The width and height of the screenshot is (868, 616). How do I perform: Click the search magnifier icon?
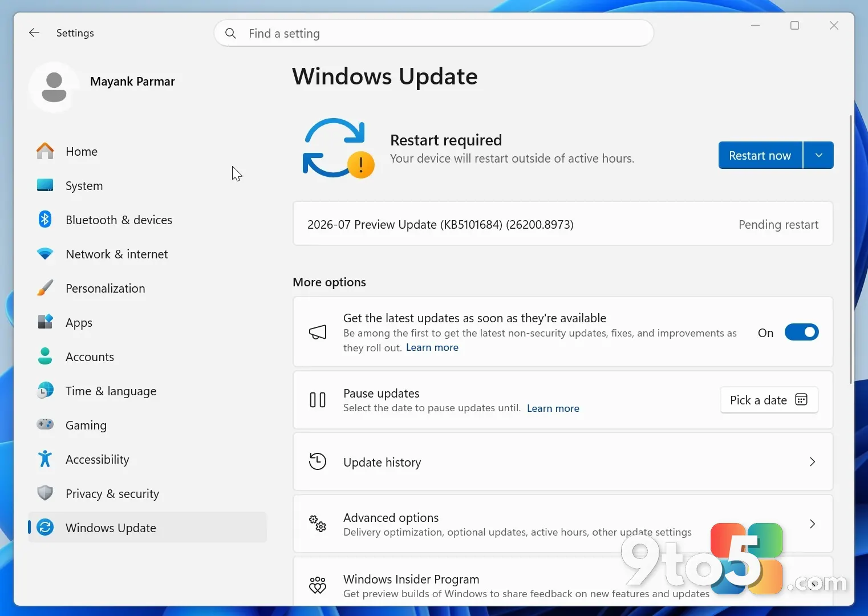(x=230, y=33)
